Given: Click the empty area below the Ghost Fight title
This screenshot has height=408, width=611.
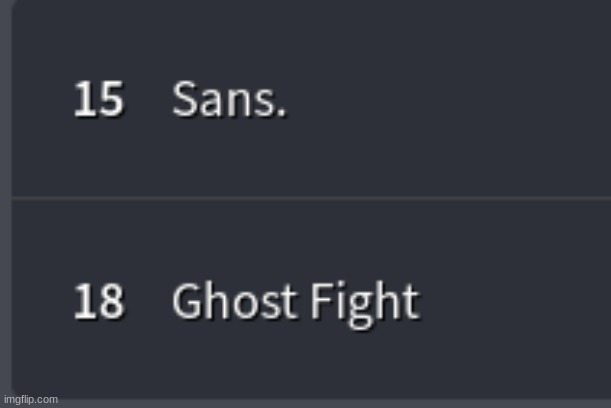Looking at the screenshot, I should 296,362.
